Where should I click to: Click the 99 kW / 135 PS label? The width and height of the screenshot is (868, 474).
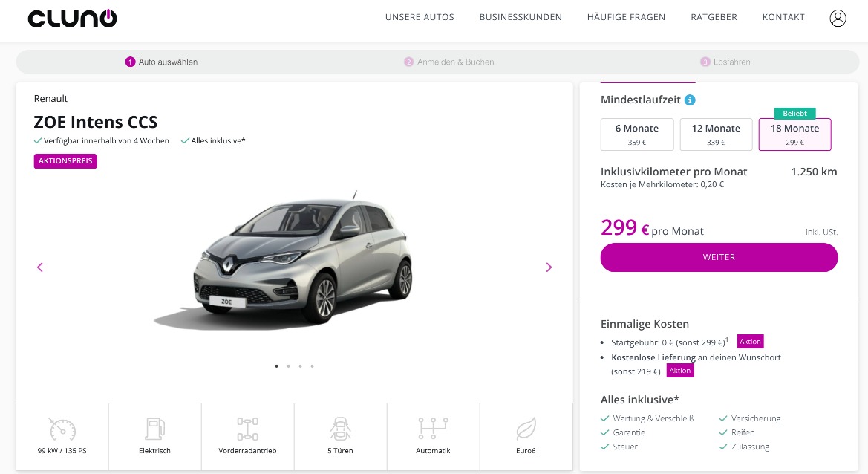tap(62, 451)
